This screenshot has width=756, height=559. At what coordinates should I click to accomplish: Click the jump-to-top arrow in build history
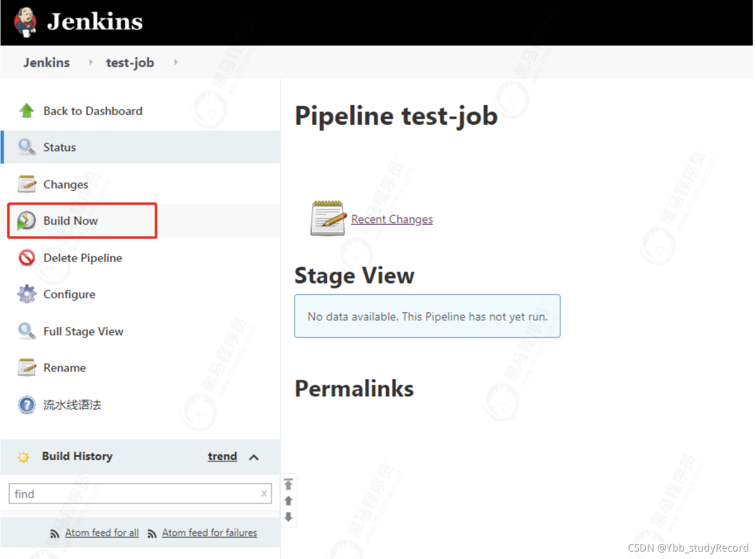[288, 484]
